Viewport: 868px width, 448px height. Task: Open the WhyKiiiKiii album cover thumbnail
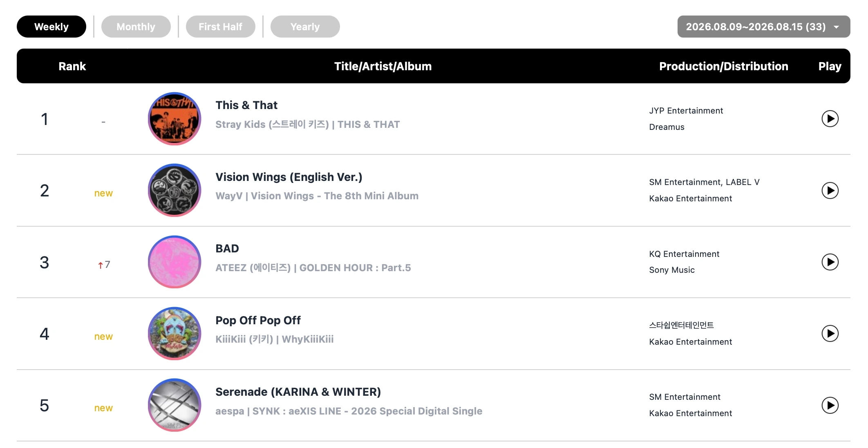click(174, 334)
